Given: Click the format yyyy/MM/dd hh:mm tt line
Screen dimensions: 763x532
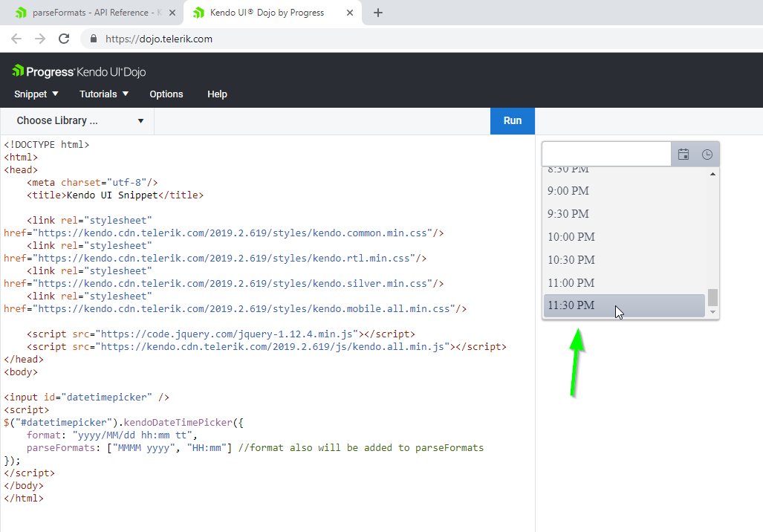Looking at the screenshot, I should 112,435.
